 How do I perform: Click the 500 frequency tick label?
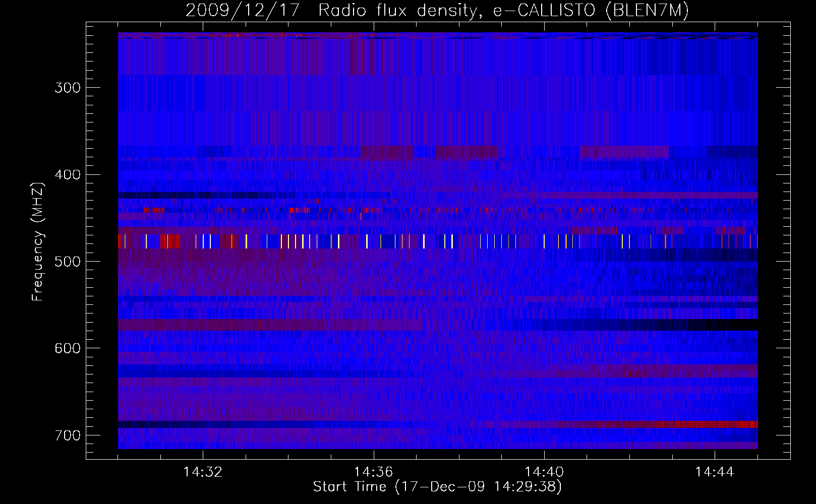point(68,262)
